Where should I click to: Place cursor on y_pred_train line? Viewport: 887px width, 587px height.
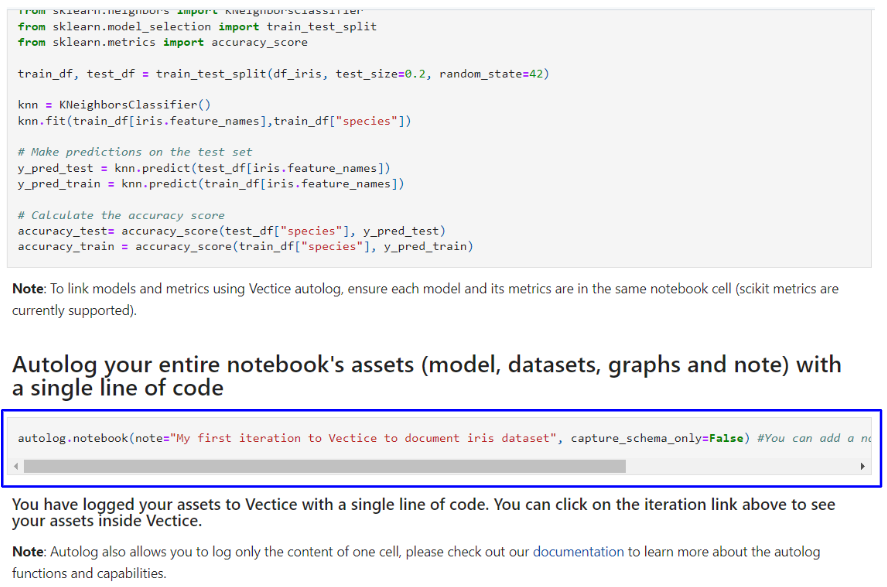tap(210, 184)
